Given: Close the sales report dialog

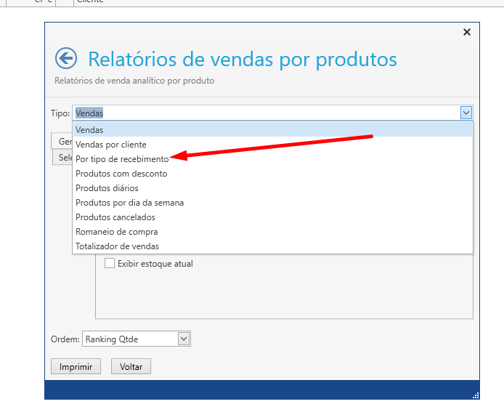Looking at the screenshot, I should click(x=467, y=32).
